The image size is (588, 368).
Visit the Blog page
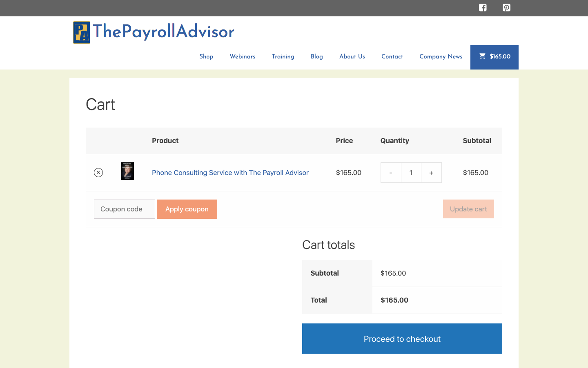(x=317, y=56)
